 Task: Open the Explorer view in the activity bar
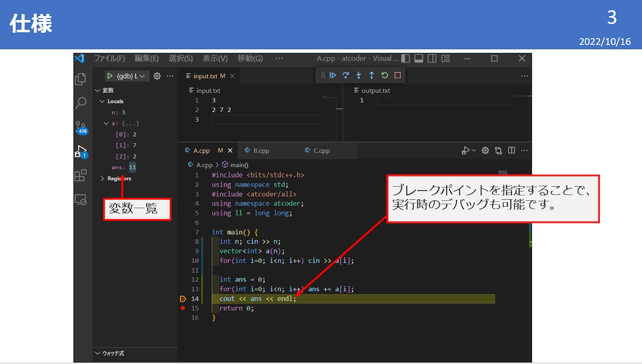(x=81, y=79)
